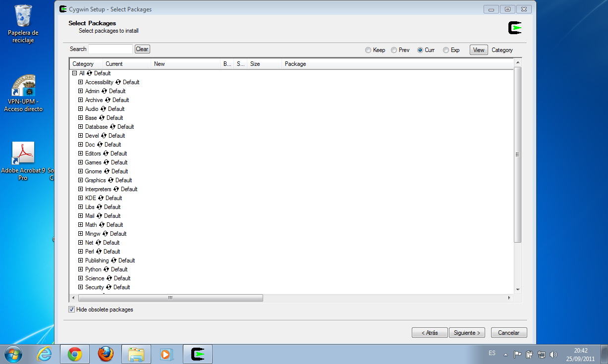Screen dimensions: 608x364
Task: Click the cycle icon next to KDE
Action: click(101, 198)
